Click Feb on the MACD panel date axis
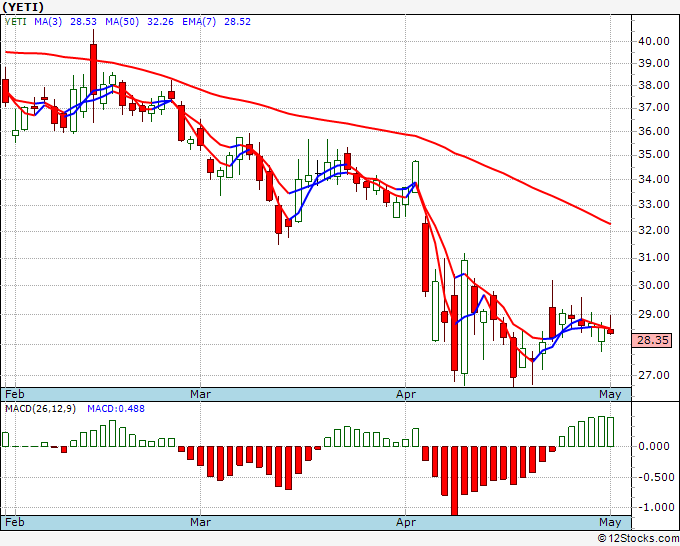Viewport: 680px width, 546px height. pos(15,522)
